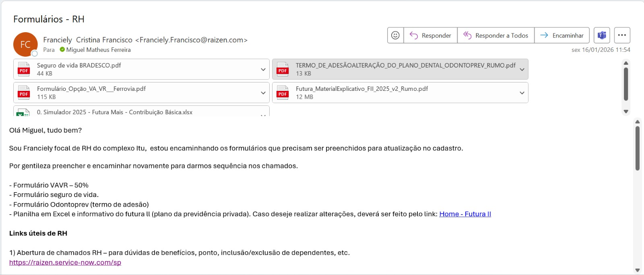
Task: Click Responder a Todos button
Action: (495, 35)
